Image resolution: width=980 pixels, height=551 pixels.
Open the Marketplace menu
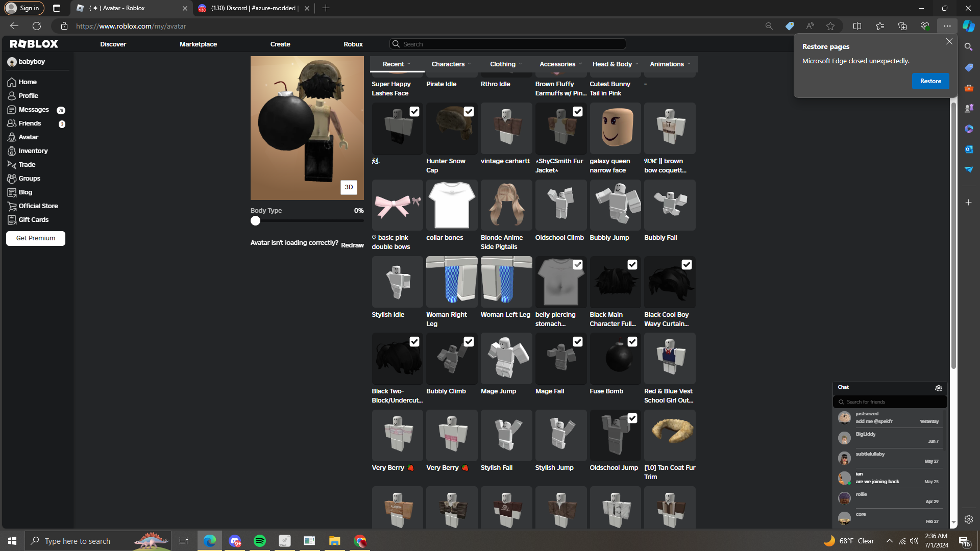pyautogui.click(x=198, y=44)
